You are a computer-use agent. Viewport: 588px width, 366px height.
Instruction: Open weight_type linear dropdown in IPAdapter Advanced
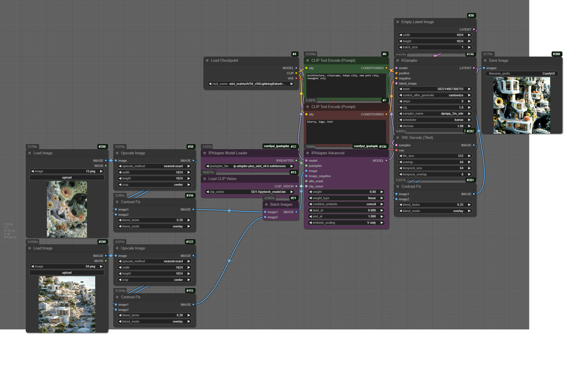(346, 198)
